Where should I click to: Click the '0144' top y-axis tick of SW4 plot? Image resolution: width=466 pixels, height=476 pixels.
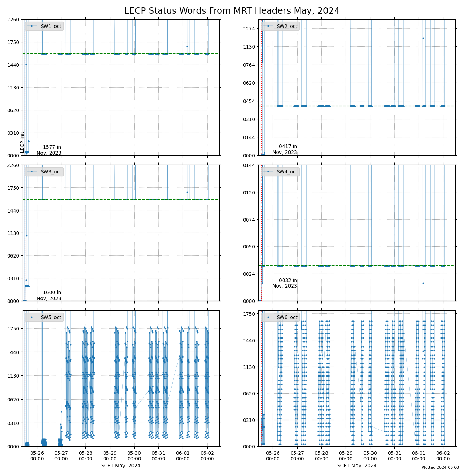point(250,165)
